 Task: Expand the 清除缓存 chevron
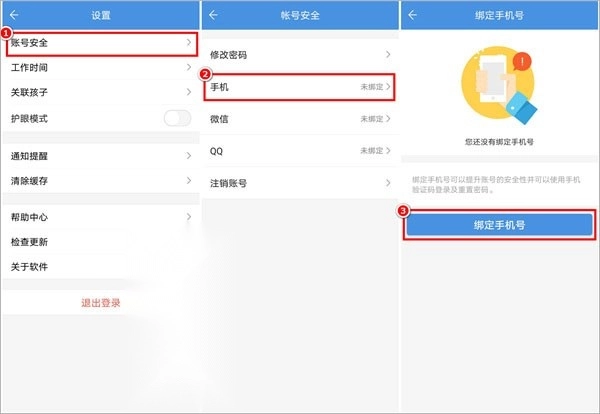pos(188,181)
